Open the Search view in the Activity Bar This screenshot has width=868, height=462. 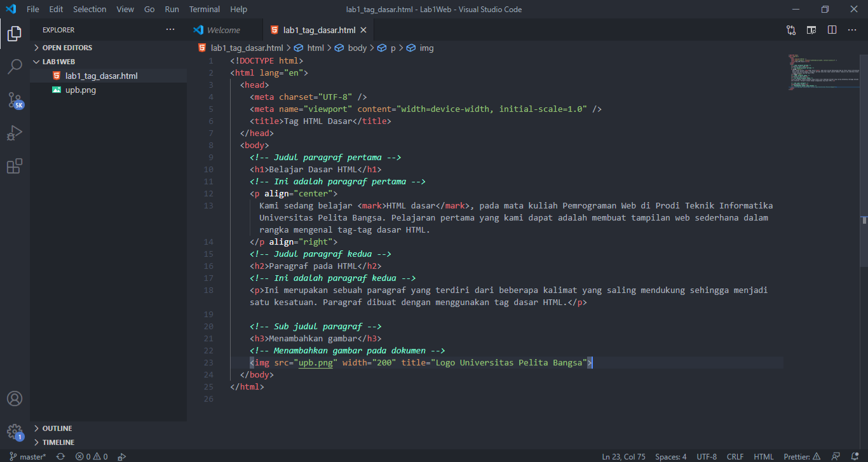coord(14,67)
